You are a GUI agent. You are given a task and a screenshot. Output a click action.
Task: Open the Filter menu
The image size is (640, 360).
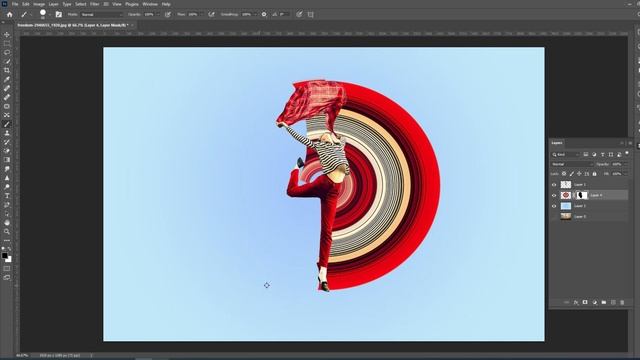[95, 4]
